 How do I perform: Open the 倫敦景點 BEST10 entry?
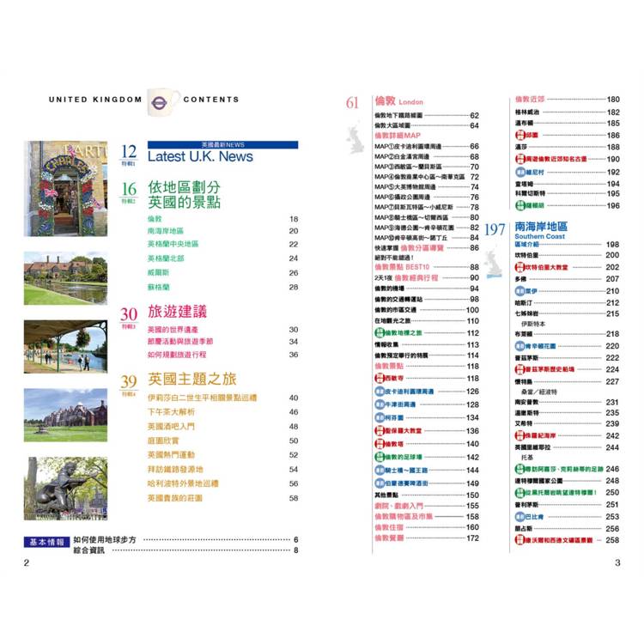coord(401,268)
